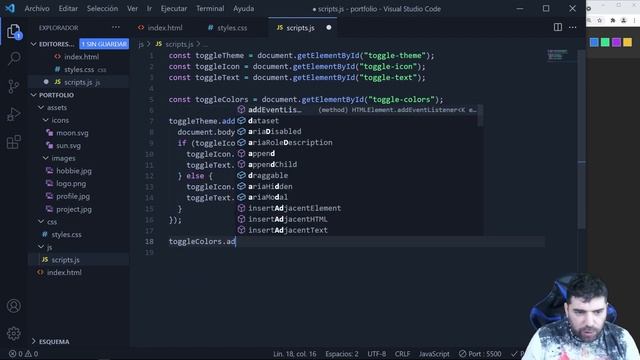Screen dimensions: 640x360
Task: Collapse the assets folder
Action: [41, 107]
